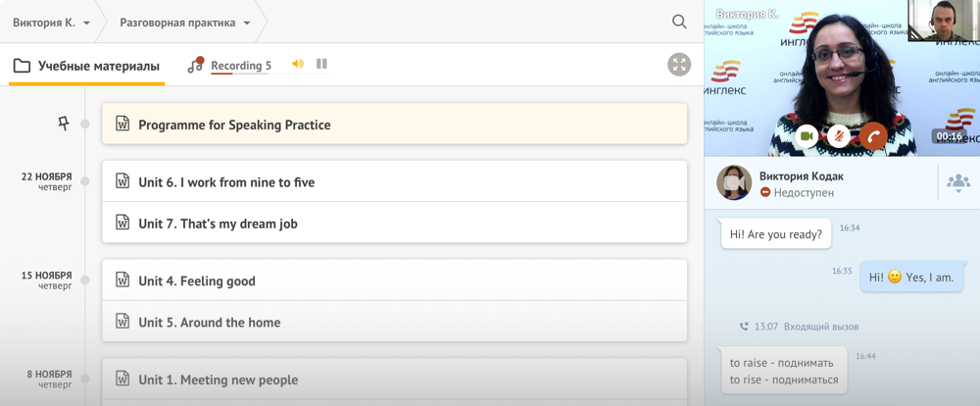Screen dimensions: 980x406
Task: Click Виктория Кодак avatar picture
Action: [734, 182]
